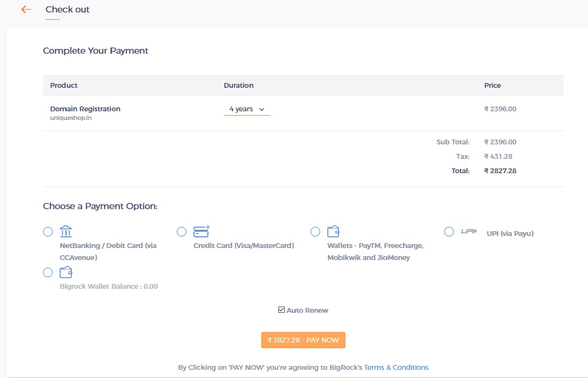This screenshot has height=378, width=588.
Task: Select Credit Card (Visa/MasterCard) radio button
Action: pos(182,232)
